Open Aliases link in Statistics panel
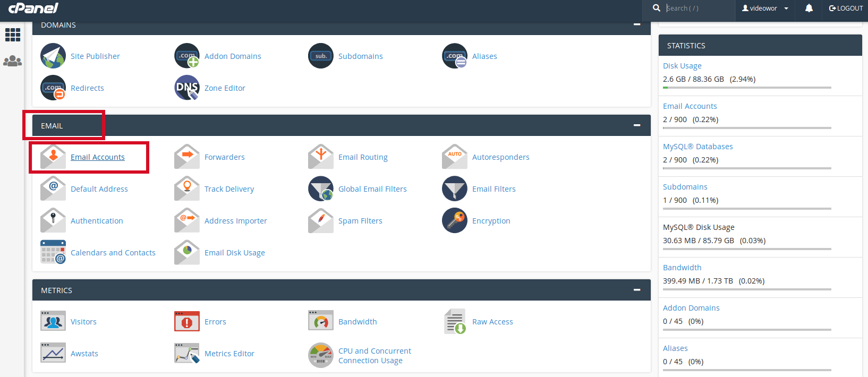Image resolution: width=868 pixels, height=377 pixels. [675, 348]
